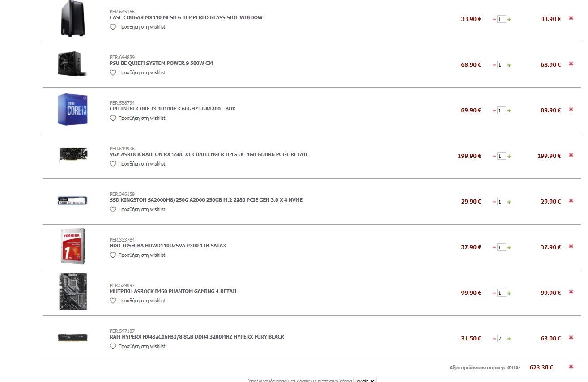This screenshot has height=382, width=588.
Task: Remove the Toshiba P300 HDD item
Action: [x=571, y=246]
